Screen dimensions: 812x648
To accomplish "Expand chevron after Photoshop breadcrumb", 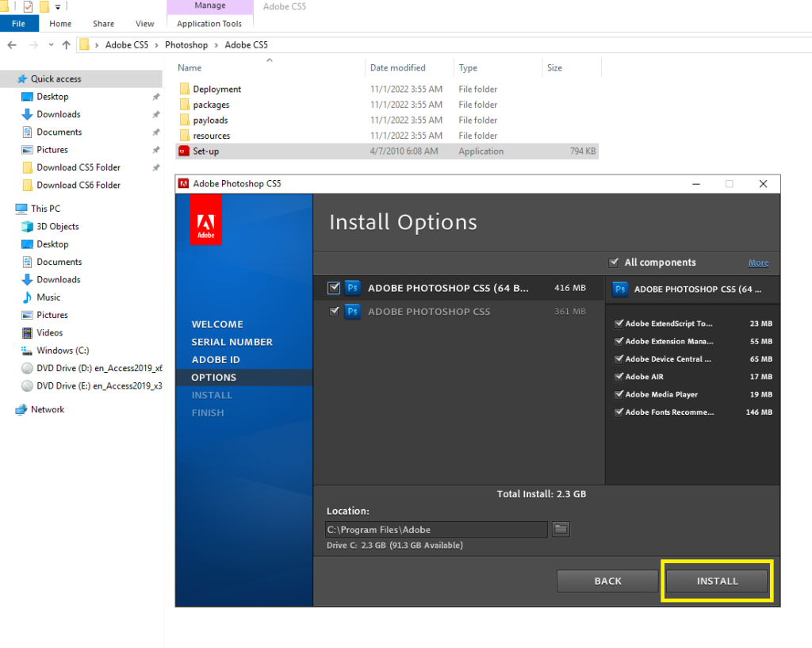I will tap(216, 45).
